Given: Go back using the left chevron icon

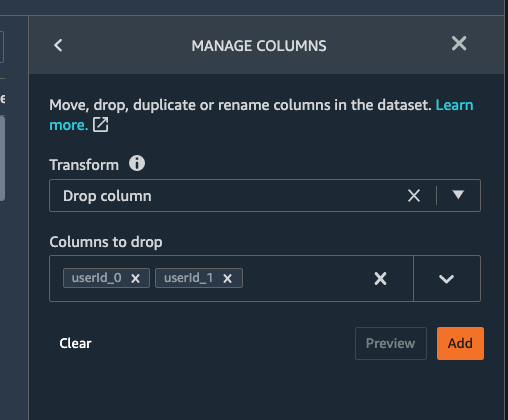Looking at the screenshot, I should coord(58,45).
